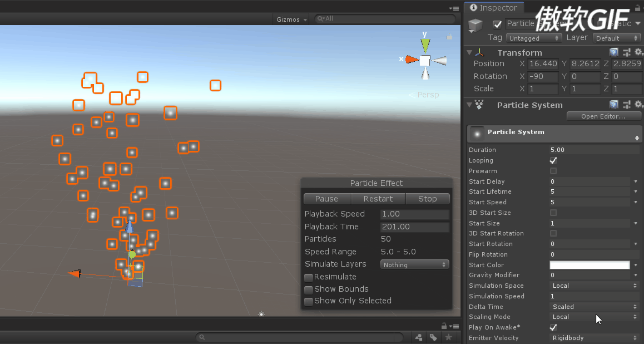Open the Tag dropdown showing Untagged
Screen dimensions: 644x344
534,38
